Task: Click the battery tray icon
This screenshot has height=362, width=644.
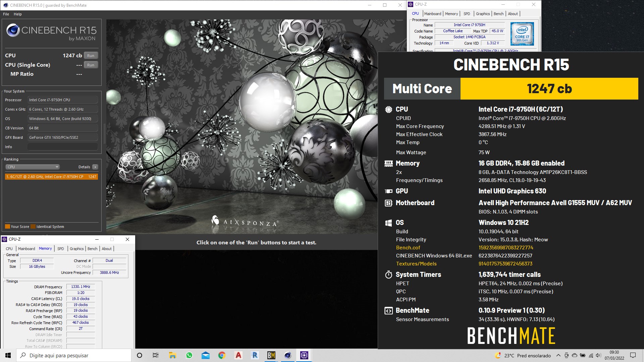Action: pos(583,355)
